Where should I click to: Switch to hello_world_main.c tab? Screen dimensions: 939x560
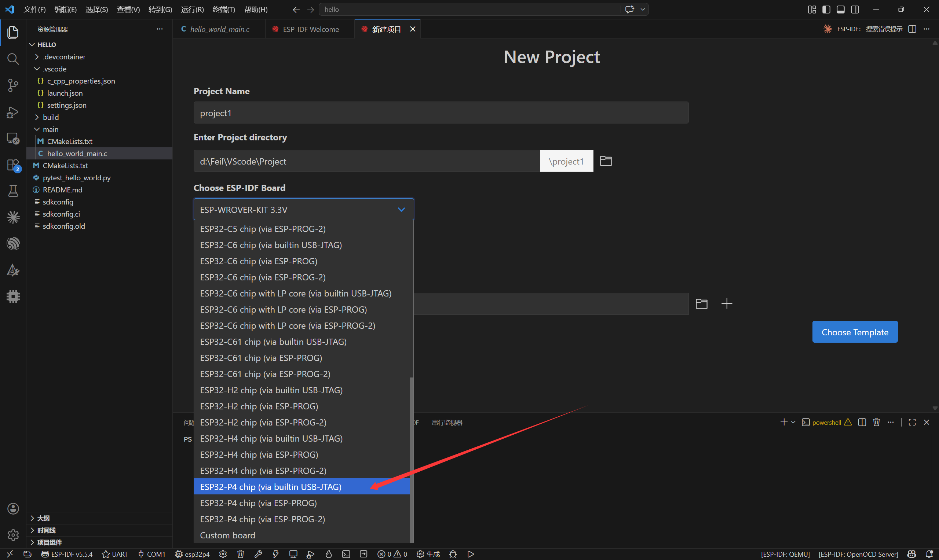pyautogui.click(x=219, y=29)
